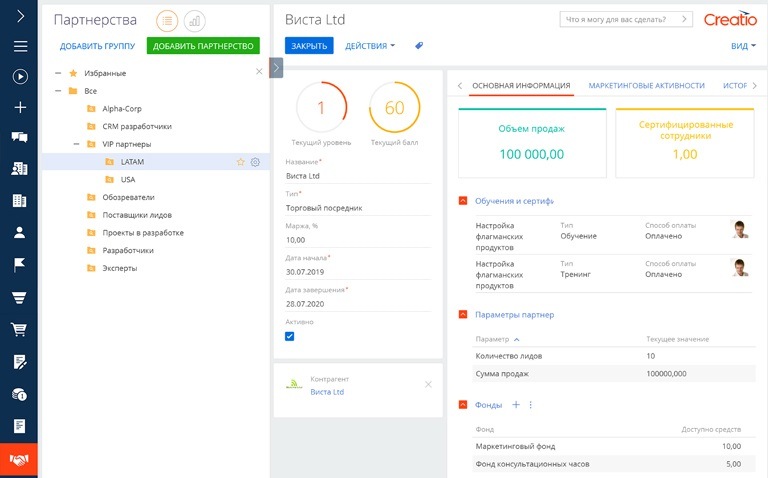Open the Истор tab
The height and width of the screenshot is (478, 768).
(x=735, y=85)
